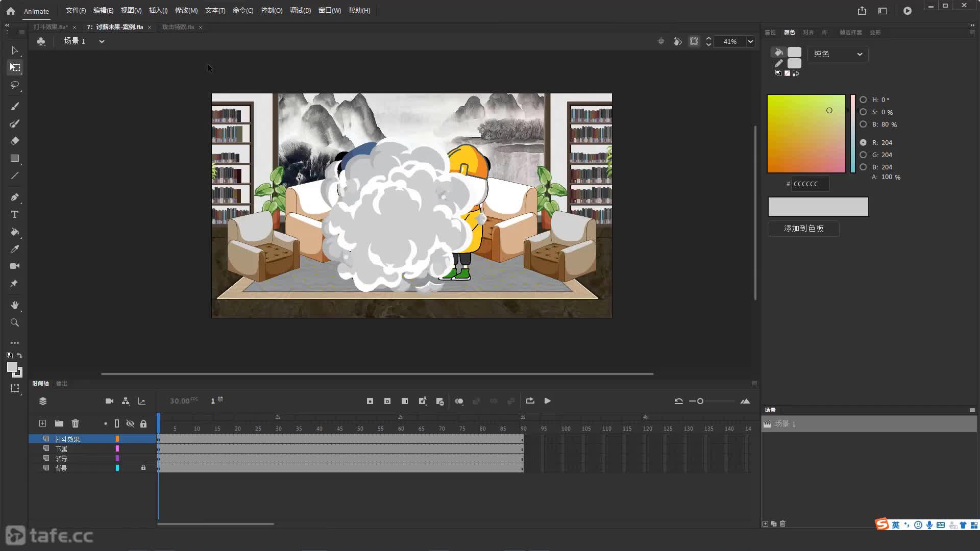The image size is (980, 551).
Task: Select the R 204 radio button
Action: [863, 143]
